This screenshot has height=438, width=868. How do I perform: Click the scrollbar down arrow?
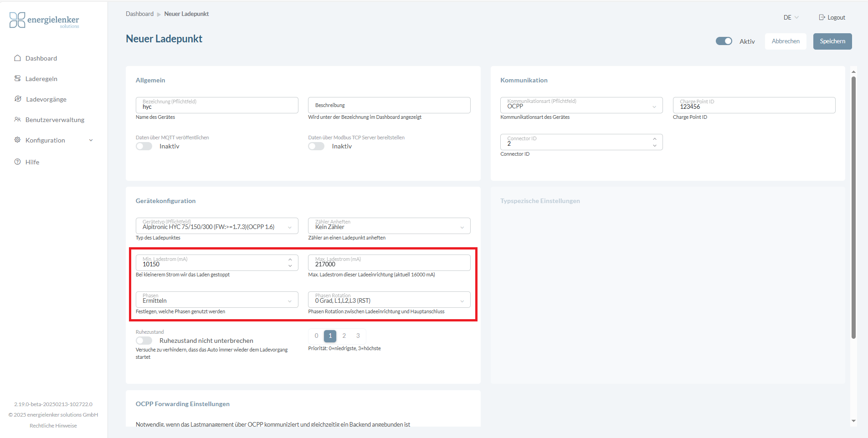(x=853, y=421)
